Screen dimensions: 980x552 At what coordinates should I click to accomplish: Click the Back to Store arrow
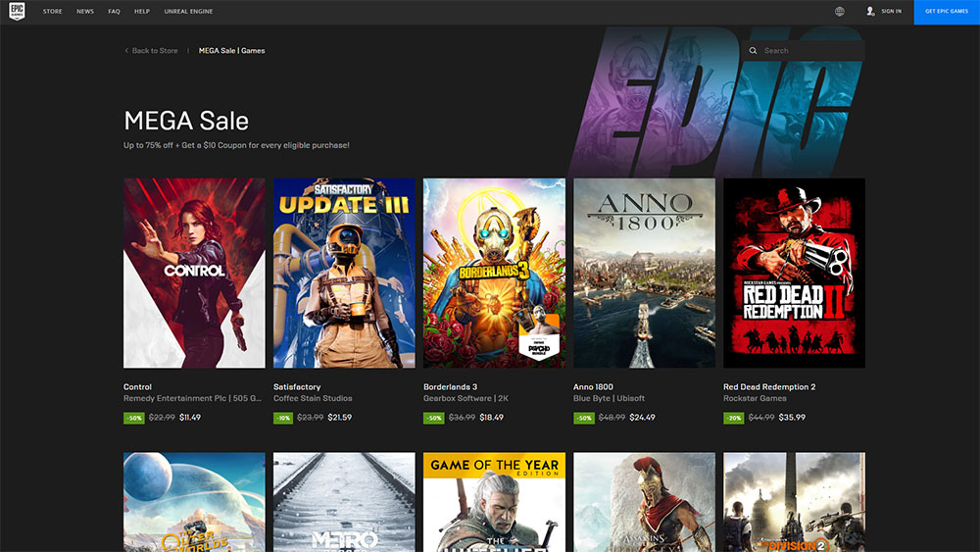click(126, 51)
